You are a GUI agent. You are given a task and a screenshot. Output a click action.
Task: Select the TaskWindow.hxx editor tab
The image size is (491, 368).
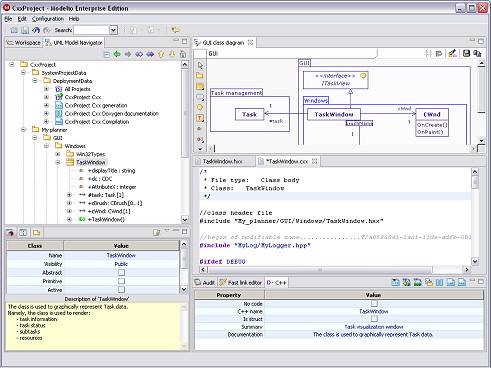[x=222, y=161]
